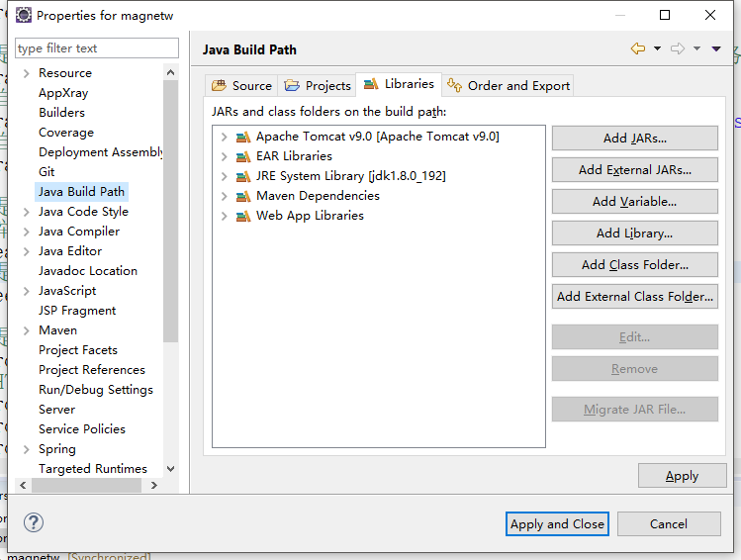Screen dimensions: 741x560
Task: Open the Coverage properties page
Action: [66, 133]
